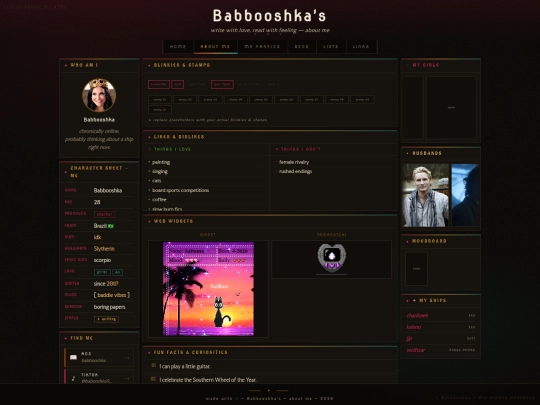Click the 'board sports competitions' list item
This screenshot has height=405, width=540.
tap(180, 190)
